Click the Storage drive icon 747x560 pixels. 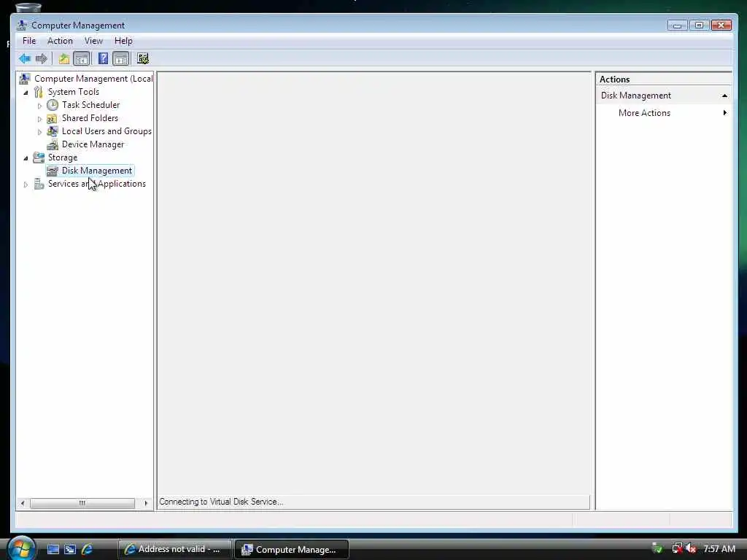click(39, 157)
